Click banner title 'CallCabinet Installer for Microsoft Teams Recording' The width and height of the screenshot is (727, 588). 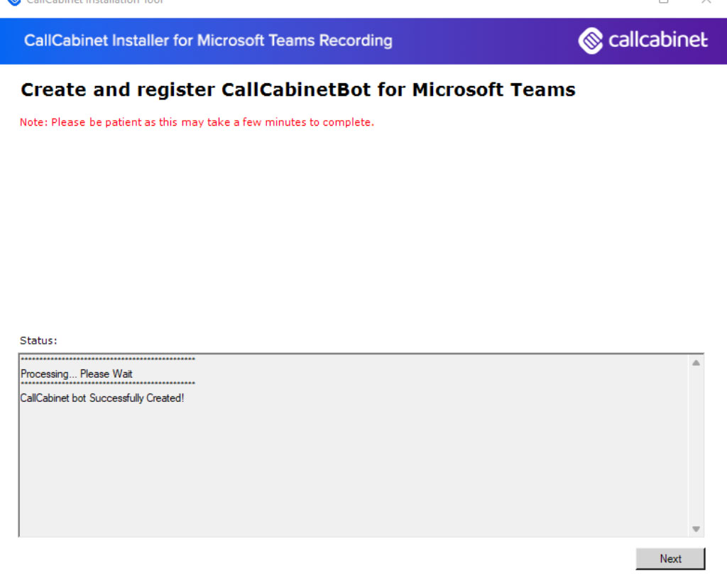(x=208, y=40)
